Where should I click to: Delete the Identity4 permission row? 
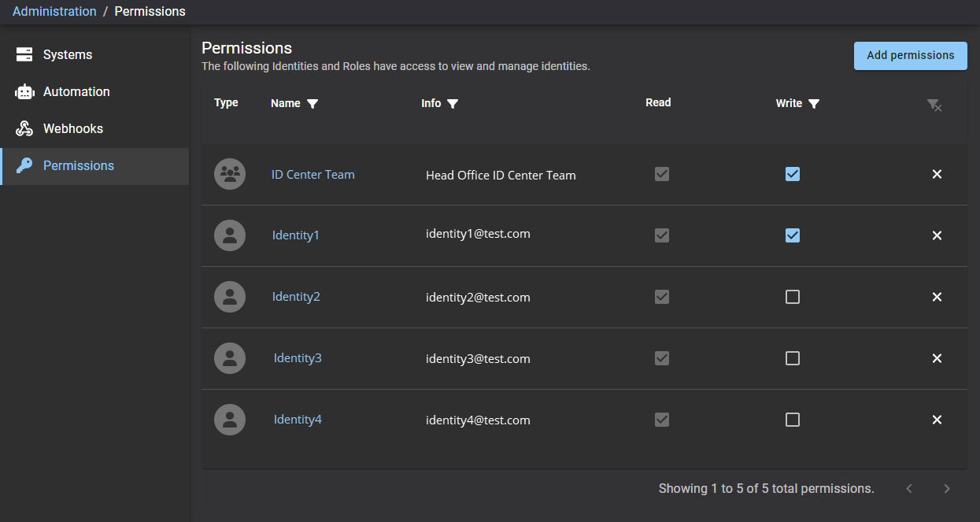(x=937, y=420)
